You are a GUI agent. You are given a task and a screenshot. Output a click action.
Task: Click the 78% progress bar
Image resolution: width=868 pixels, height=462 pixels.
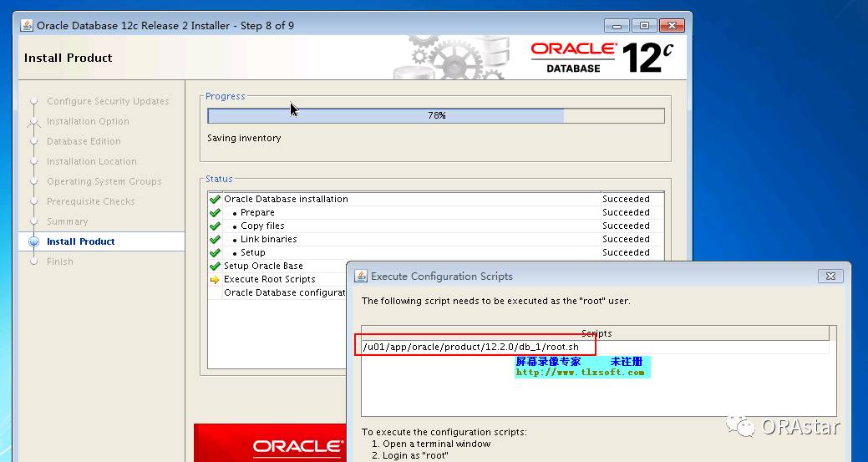pyautogui.click(x=435, y=115)
